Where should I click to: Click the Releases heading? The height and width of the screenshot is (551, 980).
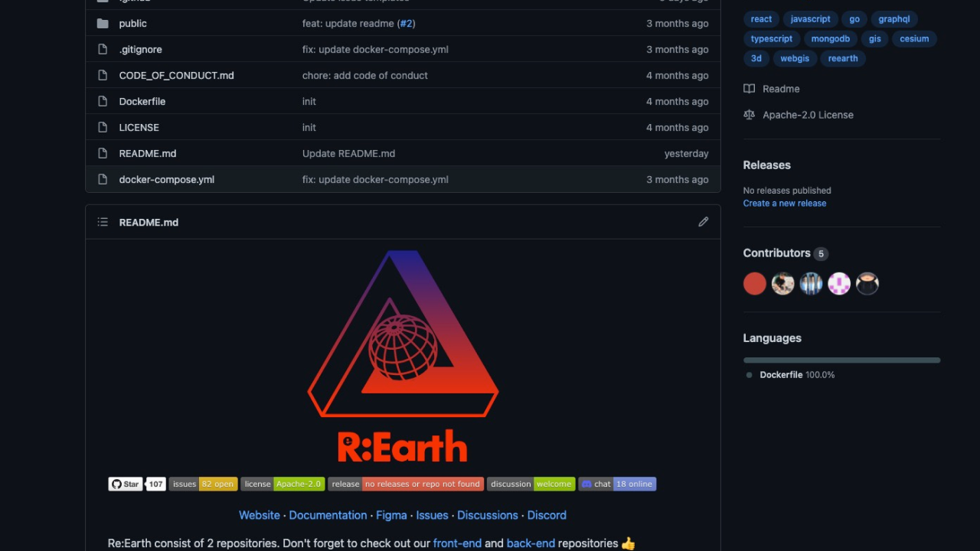pyautogui.click(x=767, y=165)
